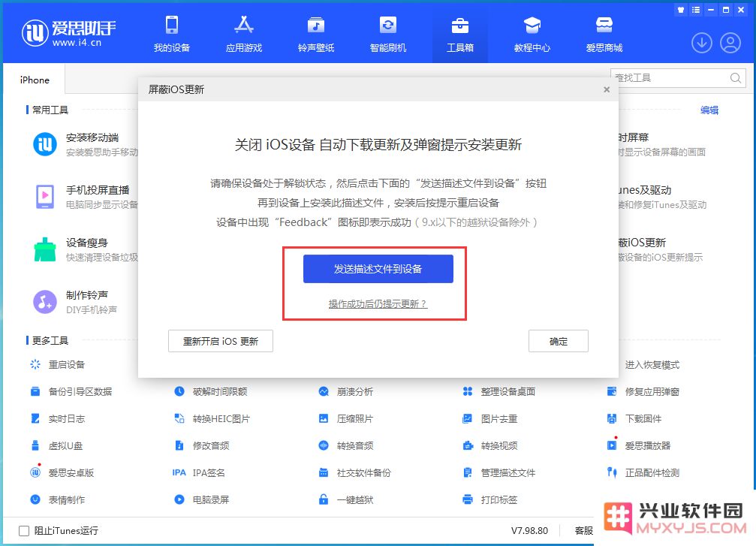Open 转换HEIC图片 converter

click(212, 418)
